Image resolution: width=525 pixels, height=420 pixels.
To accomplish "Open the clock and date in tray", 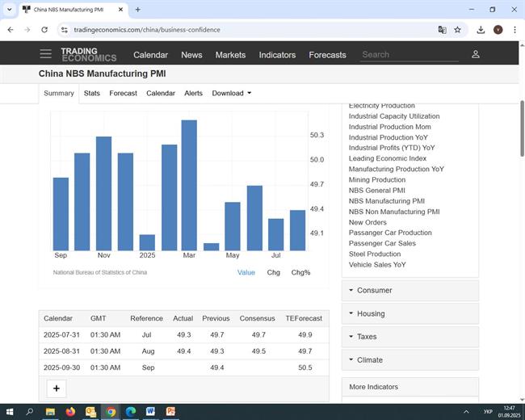I will pos(510,412).
